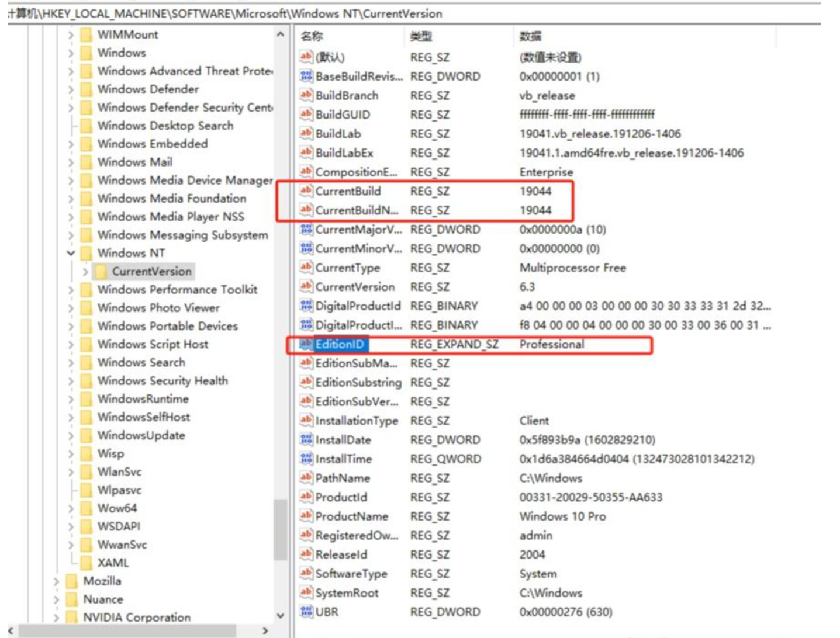Click the horizontal scrollbar left arrow
Screen dimensions: 840x638
point(11,630)
